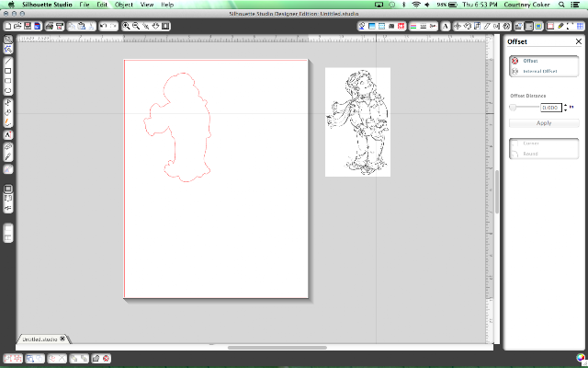Select the Rectangle drawing tool
This screenshot has width=588, height=368.
(x=8, y=71)
